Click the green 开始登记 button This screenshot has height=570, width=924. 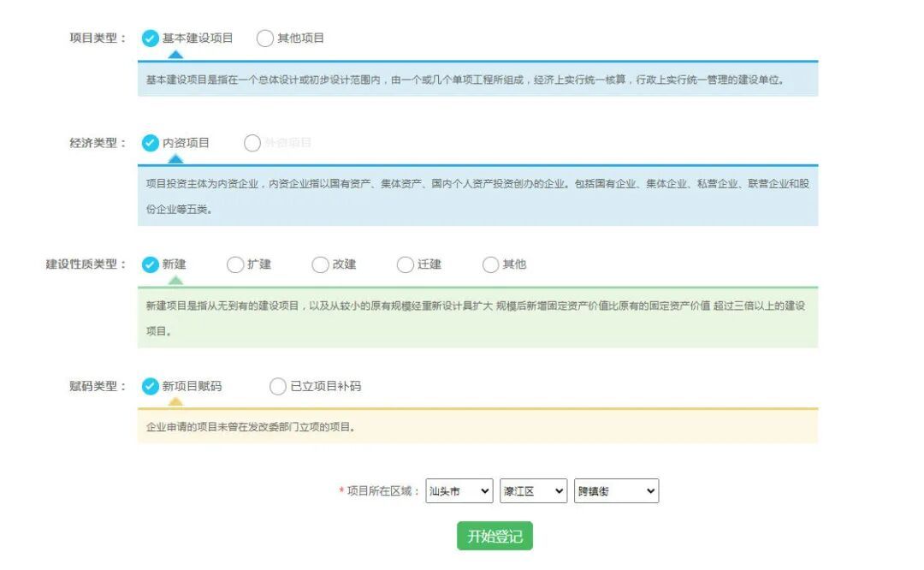(x=495, y=537)
